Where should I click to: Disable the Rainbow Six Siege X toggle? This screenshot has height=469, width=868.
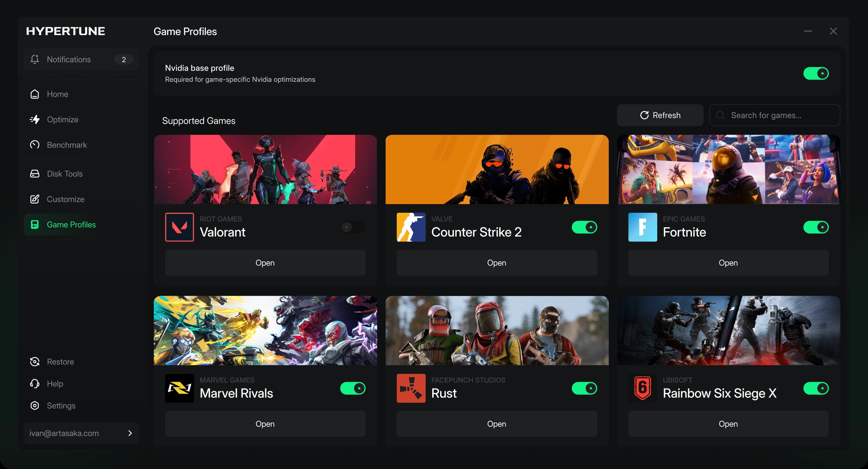coord(816,388)
